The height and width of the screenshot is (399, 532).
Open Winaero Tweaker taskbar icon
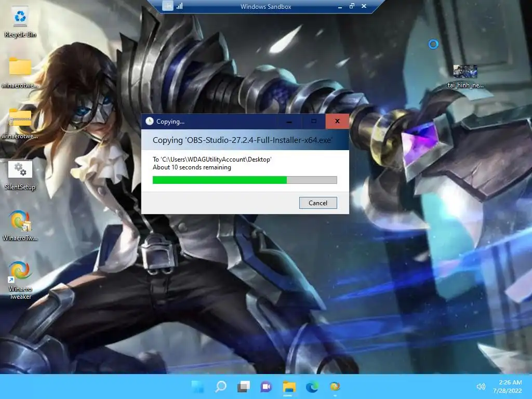335,387
